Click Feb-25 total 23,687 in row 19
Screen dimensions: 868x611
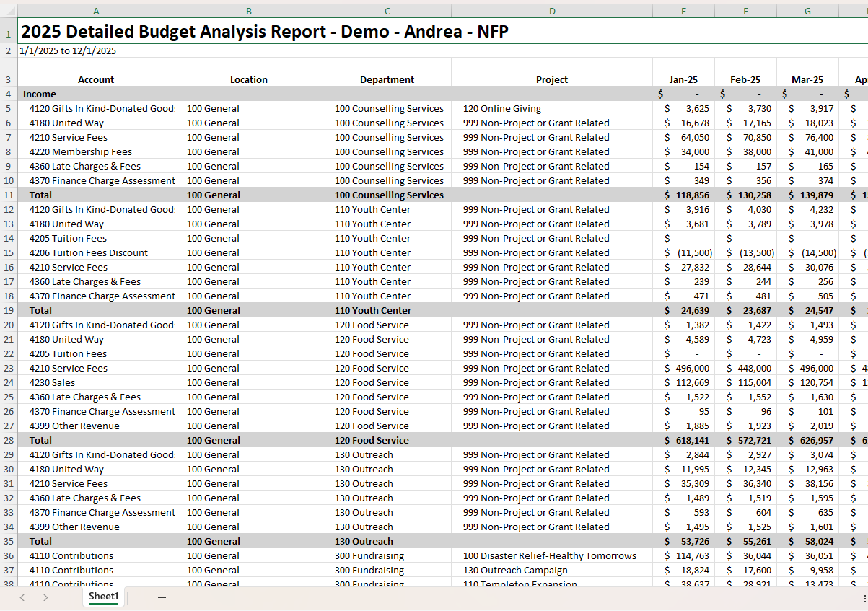click(745, 310)
